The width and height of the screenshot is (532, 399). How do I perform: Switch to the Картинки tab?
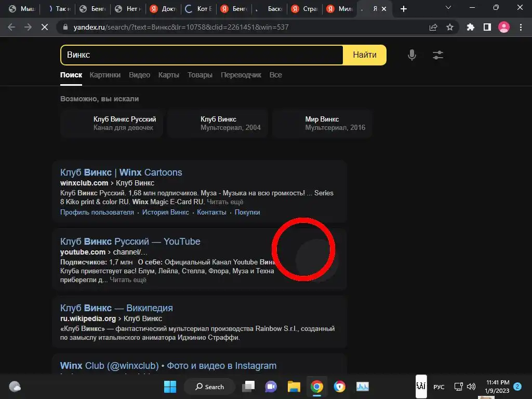coord(105,75)
